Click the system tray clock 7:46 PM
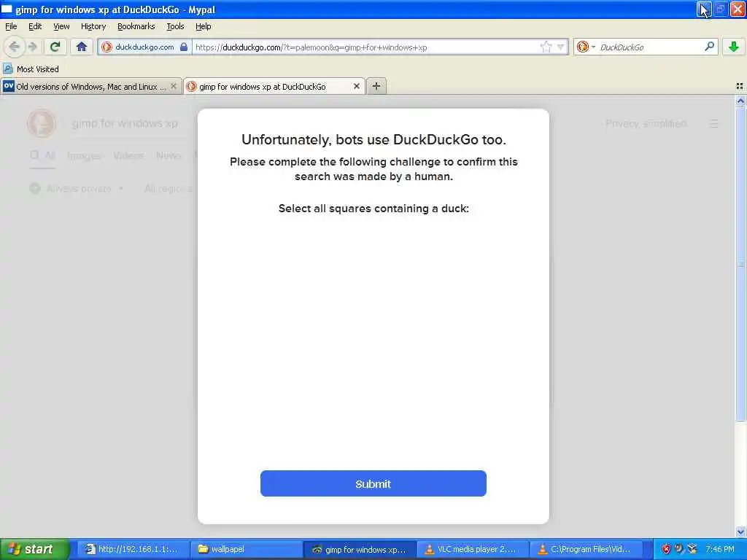This screenshot has width=747, height=560. click(x=719, y=549)
